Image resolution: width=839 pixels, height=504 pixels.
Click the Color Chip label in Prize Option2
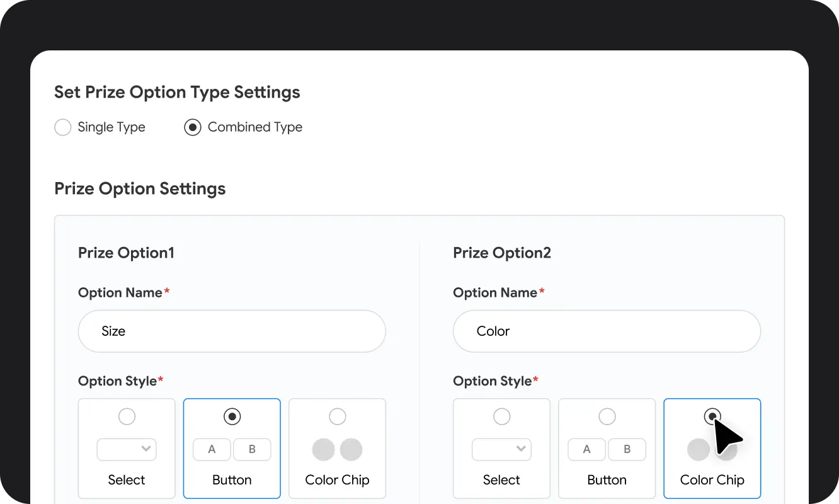(x=712, y=480)
